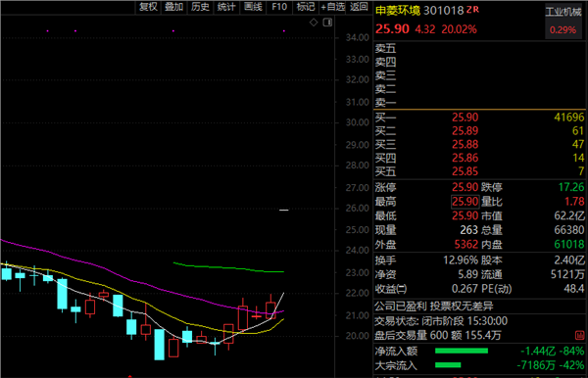This screenshot has height=378, width=588.
Task: Click the red ZR margin-trading badge
Action: click(x=472, y=10)
